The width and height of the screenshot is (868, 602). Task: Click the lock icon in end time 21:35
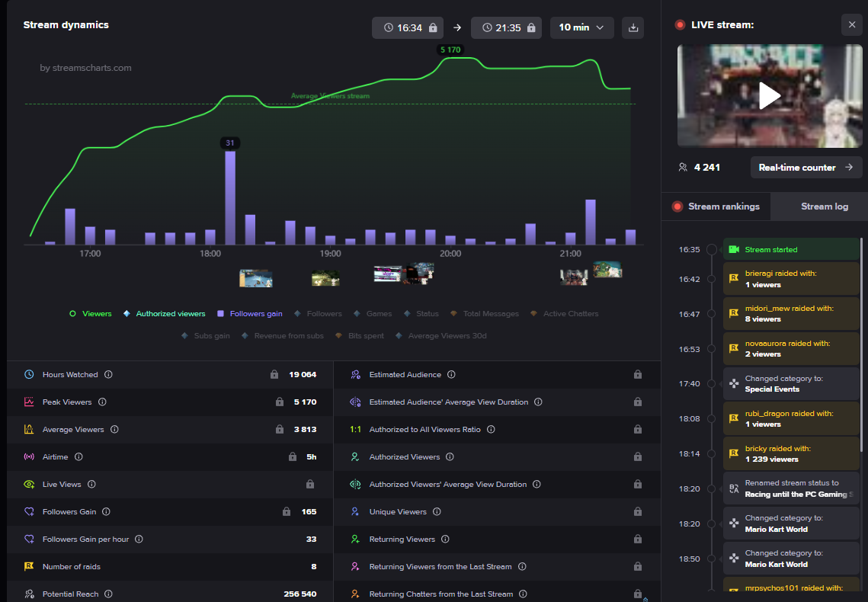pyautogui.click(x=531, y=27)
